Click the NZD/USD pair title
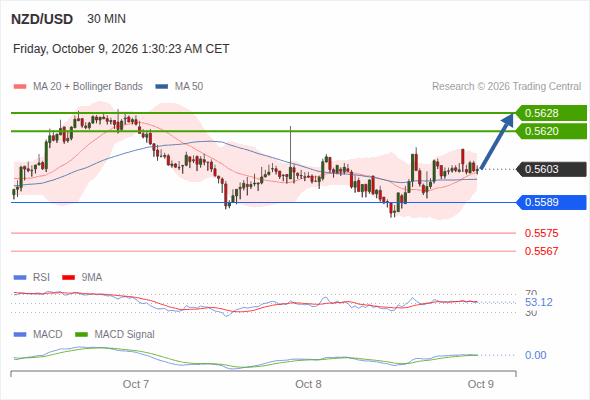Screen dimensions: 590x400 (x=42, y=19)
